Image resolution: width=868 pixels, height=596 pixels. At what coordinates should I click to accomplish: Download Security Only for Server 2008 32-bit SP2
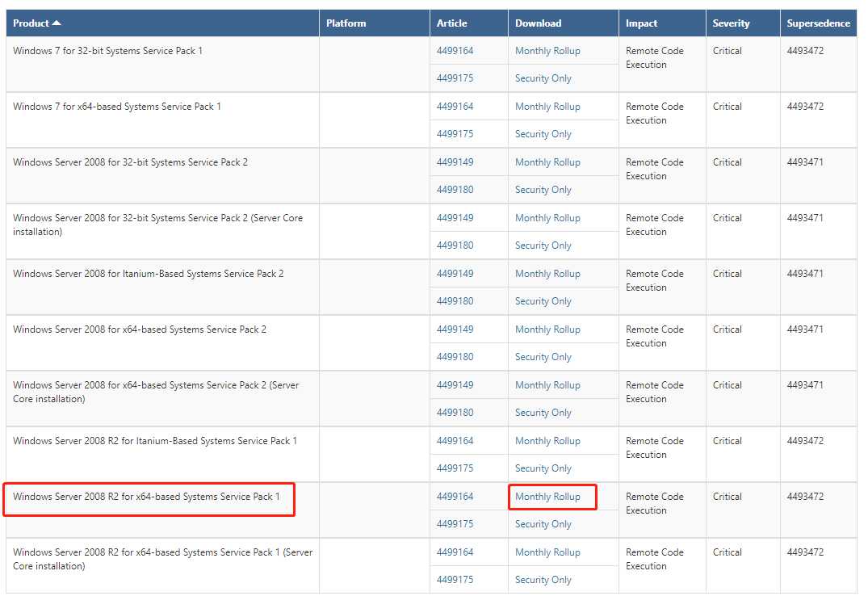coord(543,190)
